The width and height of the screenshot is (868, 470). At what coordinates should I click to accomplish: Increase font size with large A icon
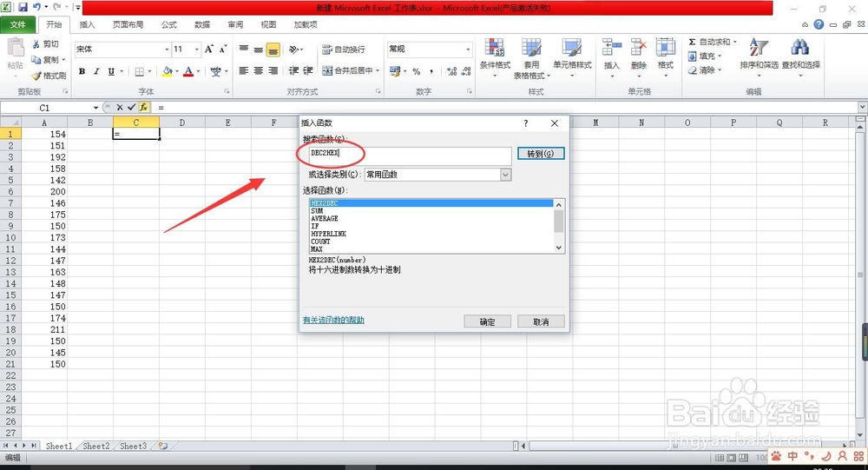click(x=208, y=50)
